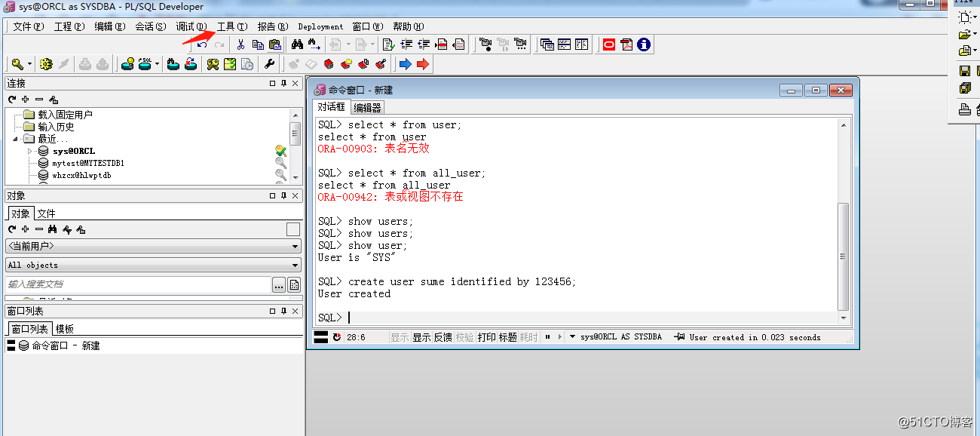The image size is (980, 436).
Task: Collapse the 最近 folder node
Action: coord(16,139)
